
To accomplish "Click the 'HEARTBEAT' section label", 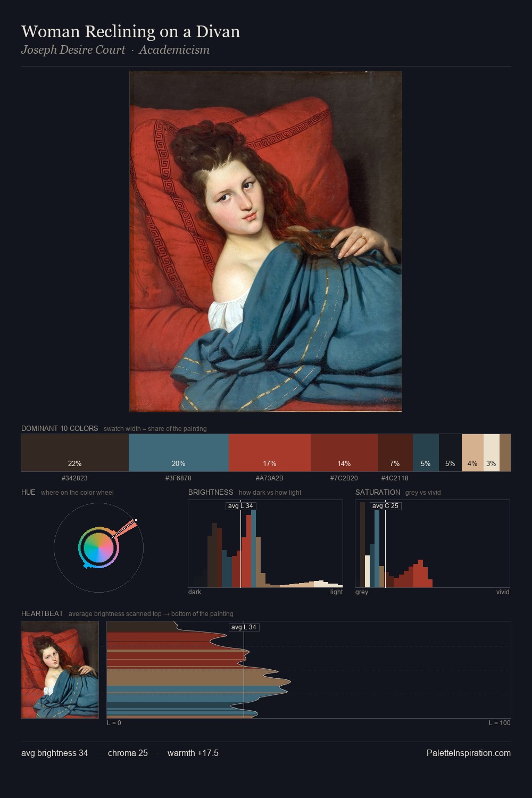I will point(42,613).
